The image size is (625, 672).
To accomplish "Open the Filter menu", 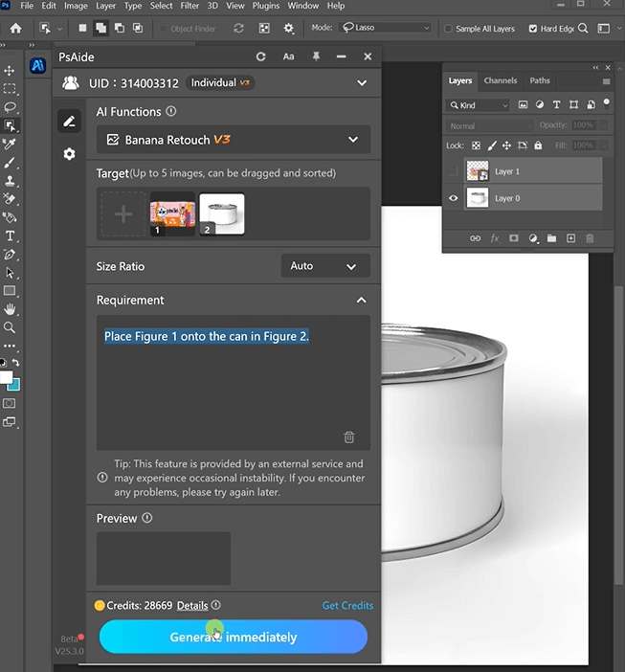I will pos(190,6).
